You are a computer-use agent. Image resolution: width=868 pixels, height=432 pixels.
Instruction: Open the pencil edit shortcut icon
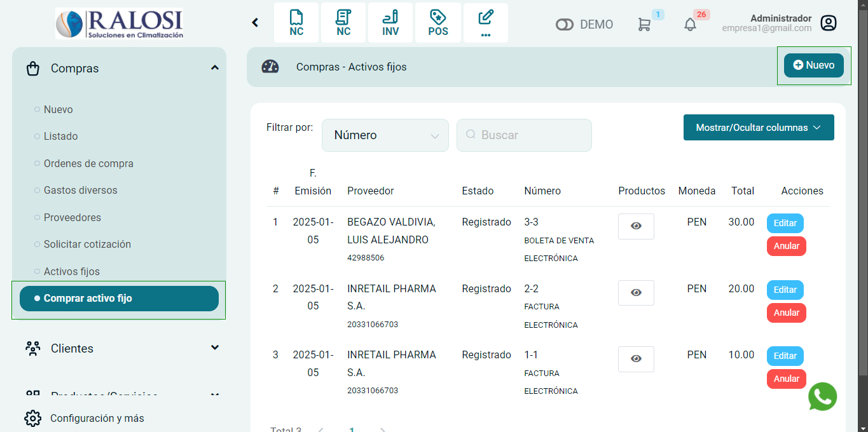point(486,24)
